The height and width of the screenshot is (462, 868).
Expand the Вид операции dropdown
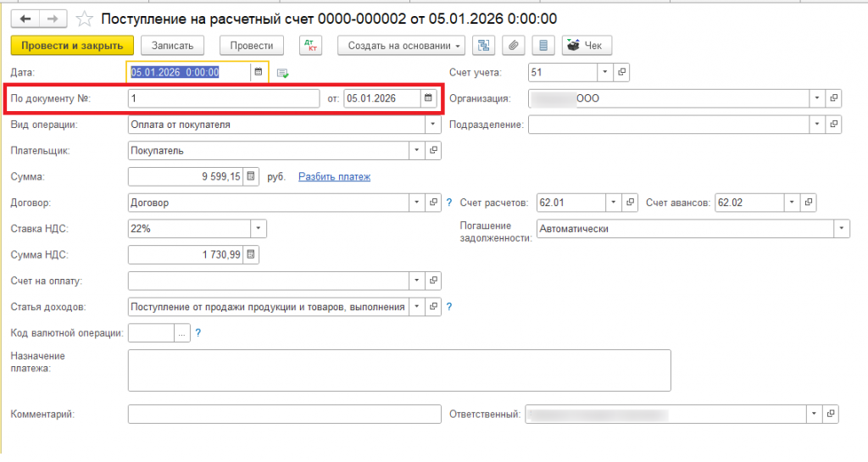pyautogui.click(x=433, y=125)
